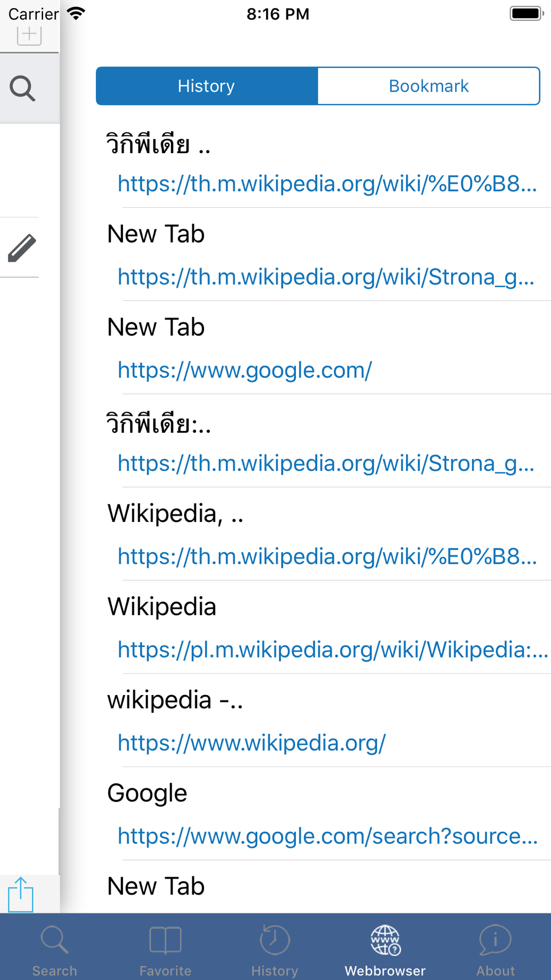This screenshot has width=551, height=980.
Task: Select the first 'วิกิพีเดีย ..' history entry
Action: point(159,144)
